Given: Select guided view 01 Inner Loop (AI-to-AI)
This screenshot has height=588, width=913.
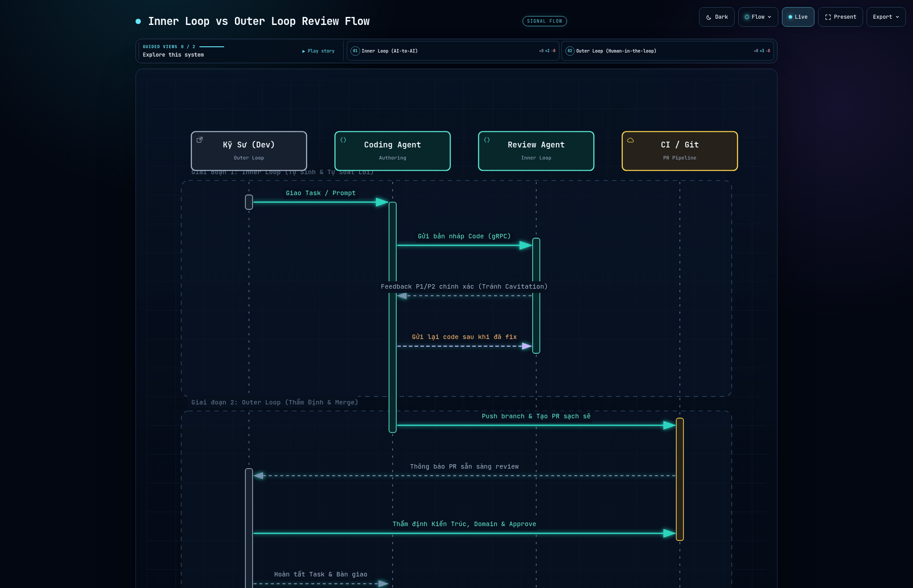Looking at the screenshot, I should (x=453, y=51).
